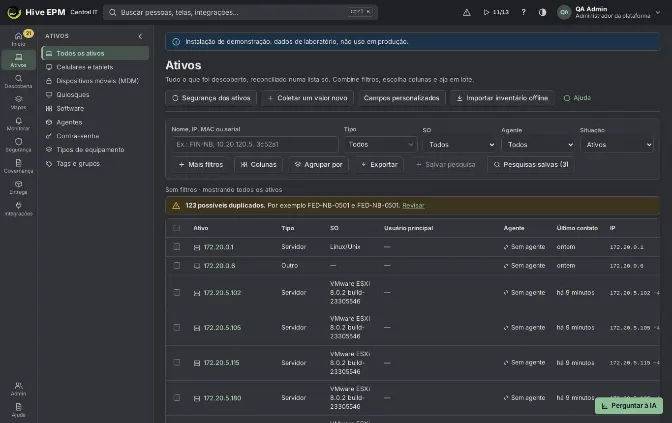Viewport: 672px width, 423px height.
Task: Click the QA avatar circle
Action: pos(564,12)
